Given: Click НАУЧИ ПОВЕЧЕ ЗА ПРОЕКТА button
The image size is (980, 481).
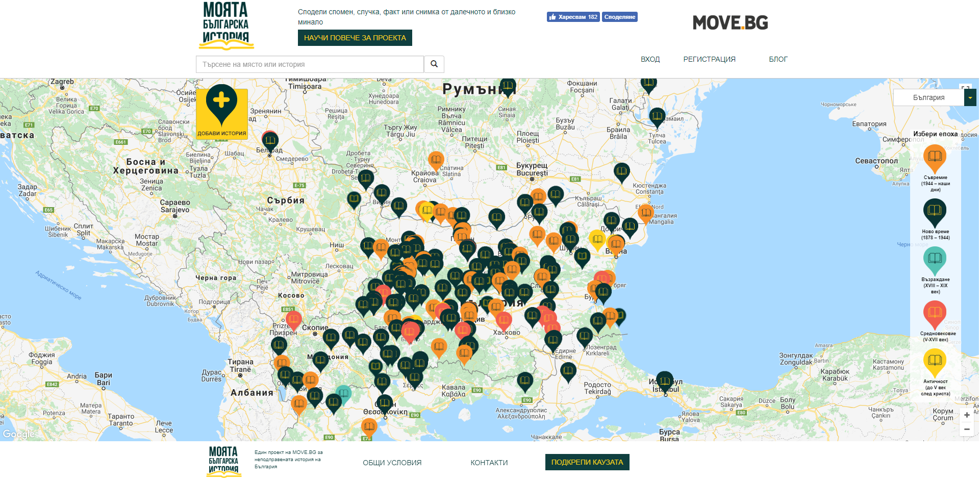Looking at the screenshot, I should click(355, 38).
